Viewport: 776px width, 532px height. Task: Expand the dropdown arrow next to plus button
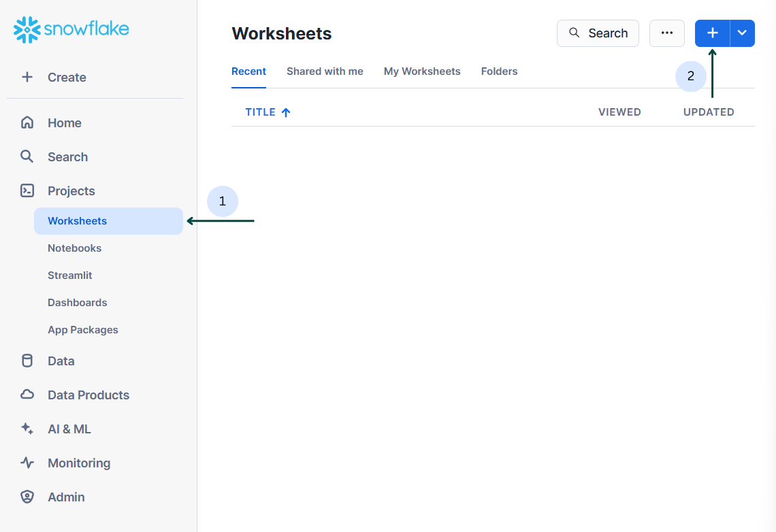[x=742, y=33]
